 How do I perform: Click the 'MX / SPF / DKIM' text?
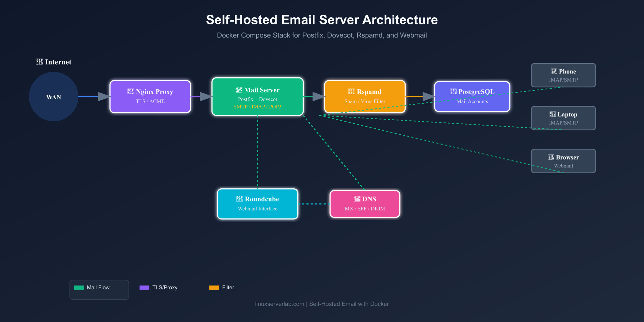[365, 209]
